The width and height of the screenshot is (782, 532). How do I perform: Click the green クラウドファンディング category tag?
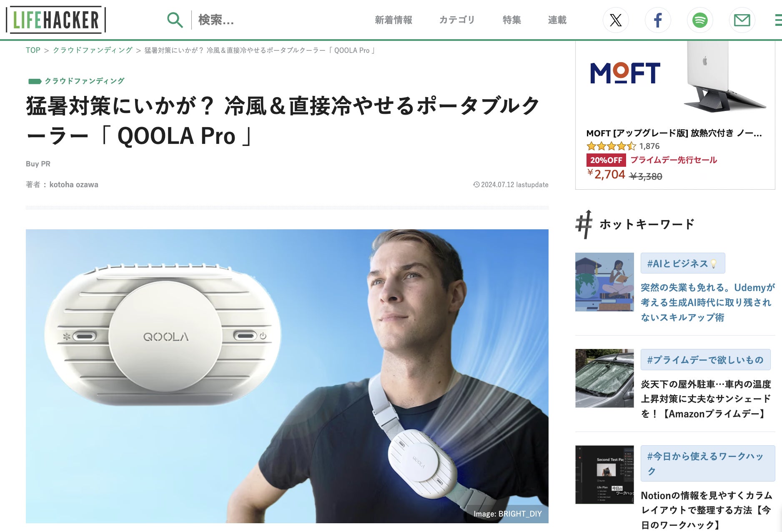(84, 81)
